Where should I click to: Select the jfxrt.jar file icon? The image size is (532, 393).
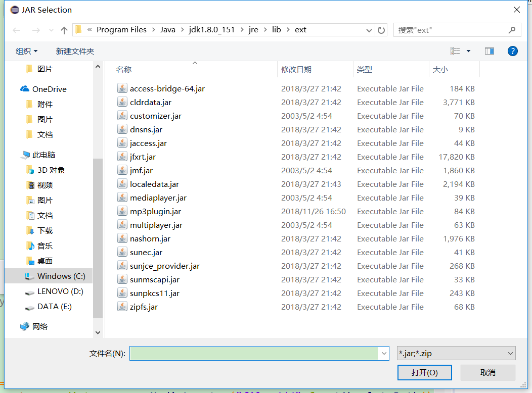tap(122, 157)
